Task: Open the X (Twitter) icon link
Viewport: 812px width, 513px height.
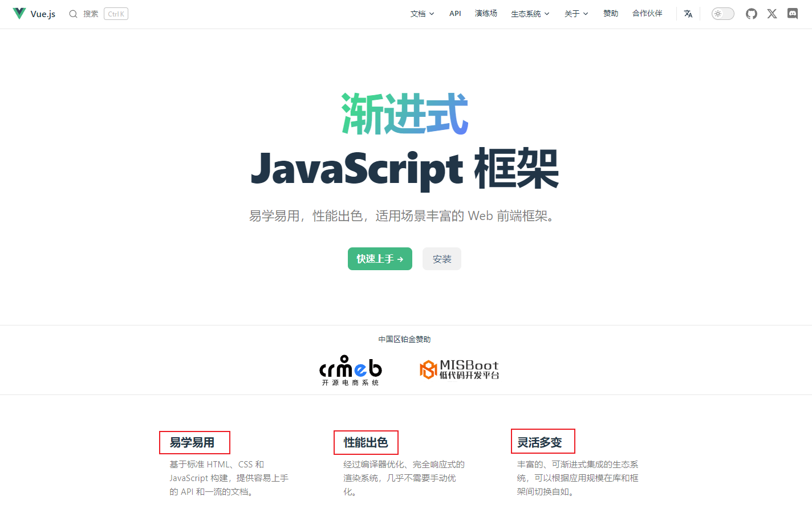Action: coord(772,14)
